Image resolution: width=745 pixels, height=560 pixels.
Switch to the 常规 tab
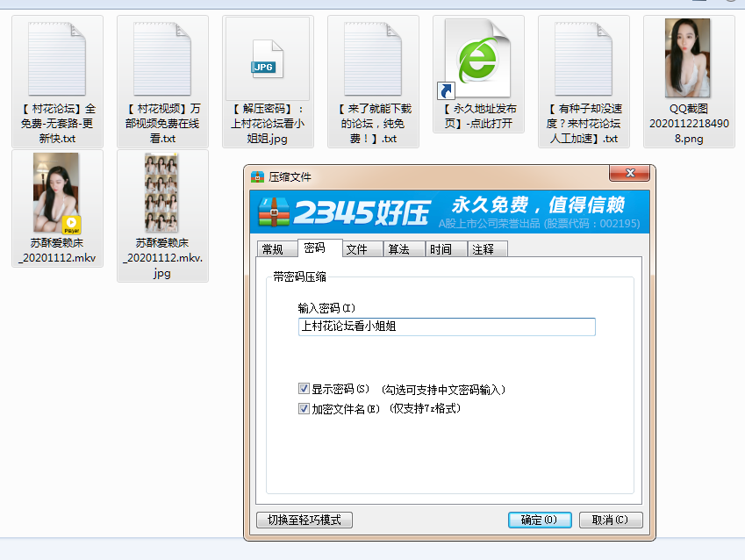[273, 249]
